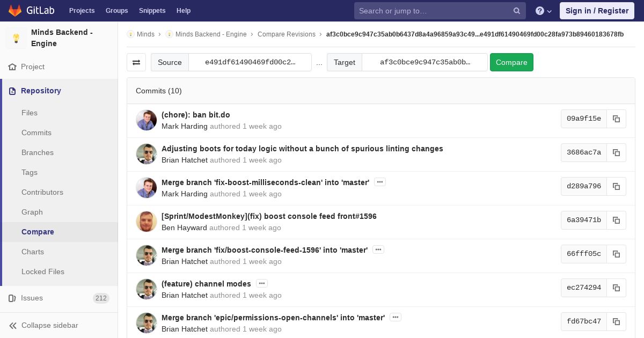Expand description of fix-boost-milliseconds-clean merge commit
Viewport: 644px width, 338px height.
pyautogui.click(x=380, y=182)
